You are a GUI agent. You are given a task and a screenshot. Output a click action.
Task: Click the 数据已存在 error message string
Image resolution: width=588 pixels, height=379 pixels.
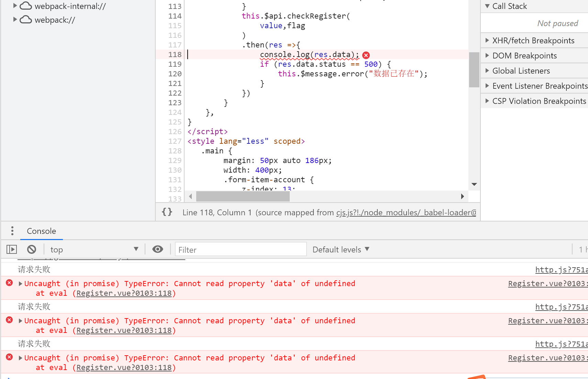(394, 74)
